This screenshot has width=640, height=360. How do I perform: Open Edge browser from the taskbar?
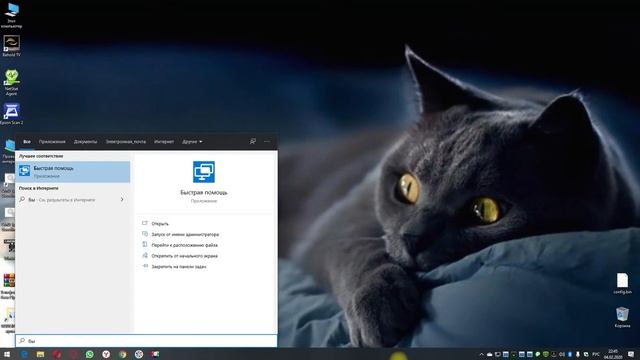(x=24, y=354)
